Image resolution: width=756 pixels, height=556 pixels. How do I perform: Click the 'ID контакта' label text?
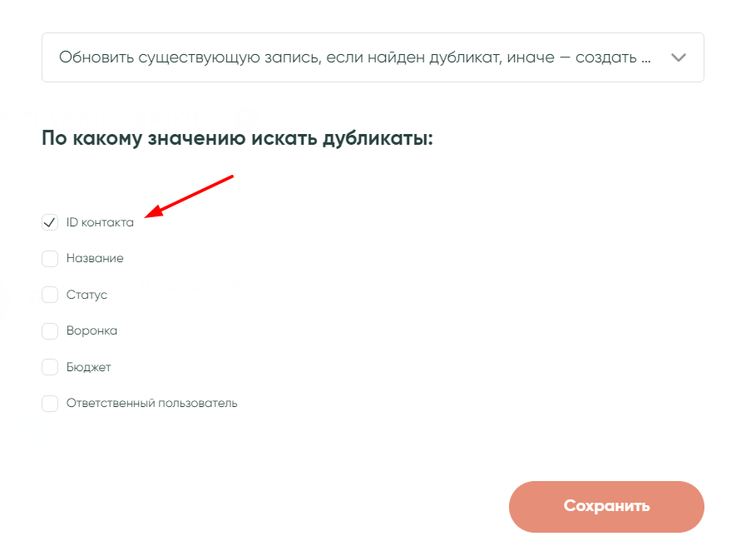[100, 222]
